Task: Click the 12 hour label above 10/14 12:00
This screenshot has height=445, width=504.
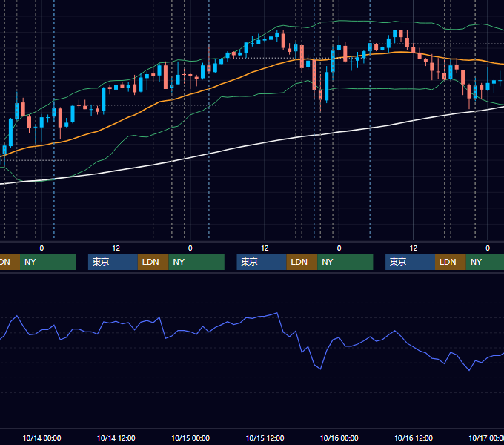Action: (116, 248)
